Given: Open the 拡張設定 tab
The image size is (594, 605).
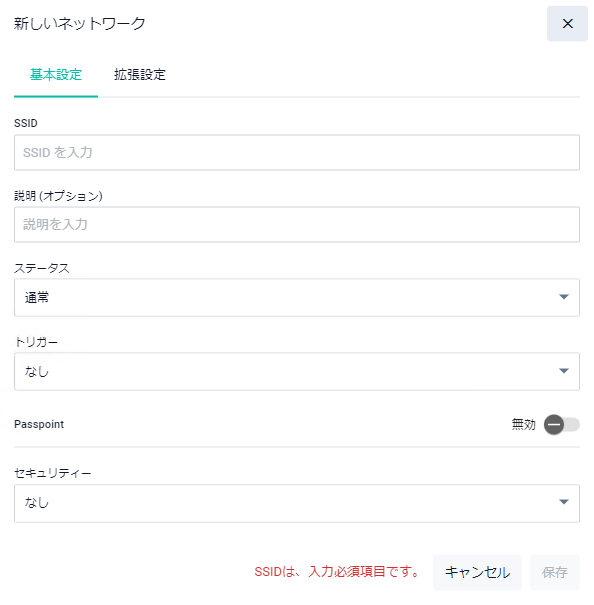Looking at the screenshot, I should click(140, 74).
